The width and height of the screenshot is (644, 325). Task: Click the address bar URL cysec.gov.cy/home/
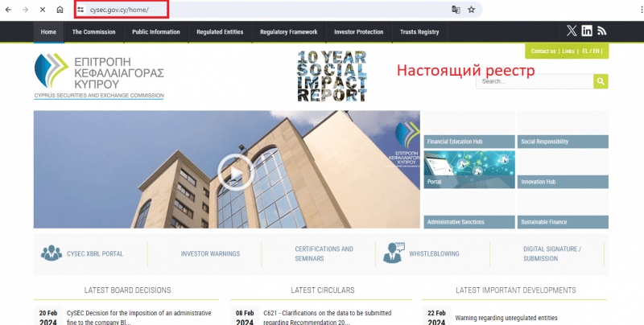coord(119,10)
